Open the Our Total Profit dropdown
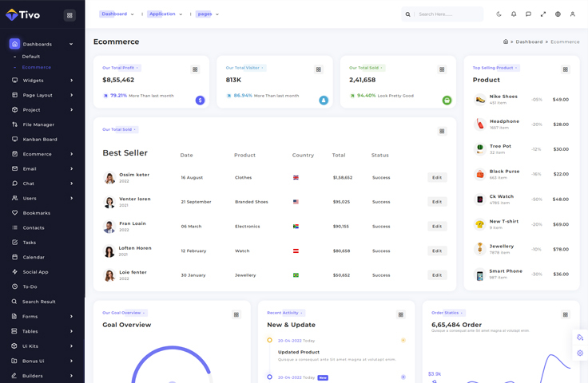This screenshot has height=383, width=588. pyautogui.click(x=121, y=68)
